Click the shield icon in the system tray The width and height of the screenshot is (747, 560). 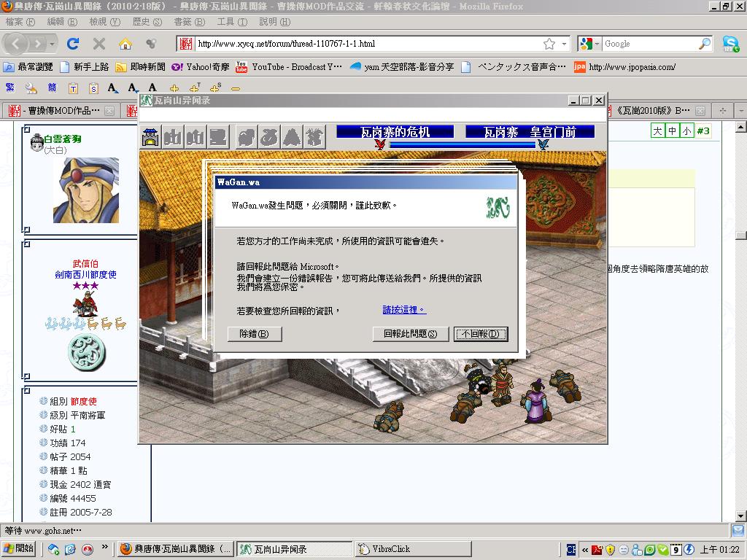pos(611,550)
